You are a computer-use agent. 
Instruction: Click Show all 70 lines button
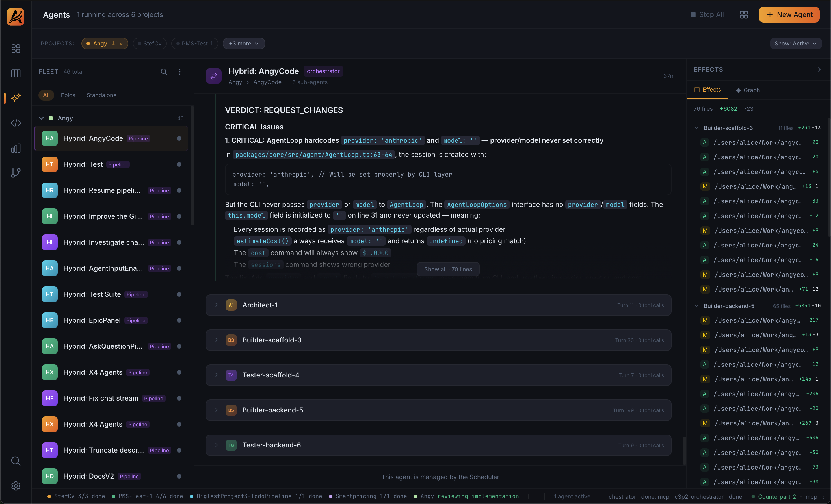tap(448, 269)
